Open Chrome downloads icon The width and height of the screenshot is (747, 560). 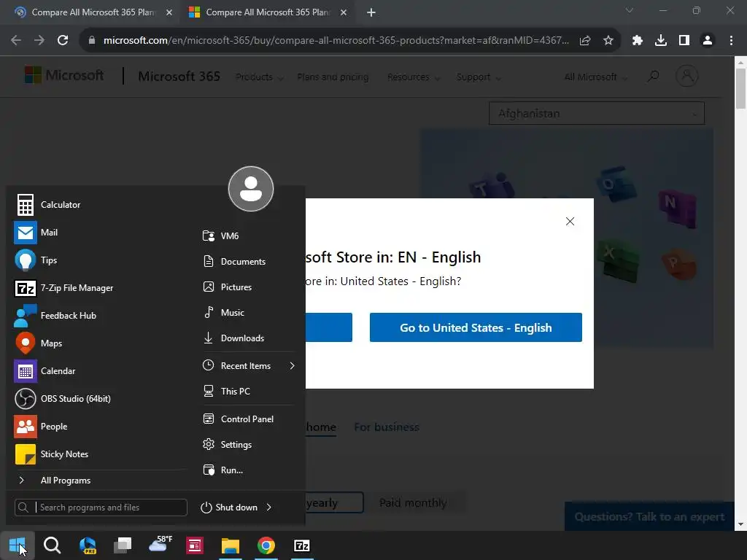click(661, 41)
